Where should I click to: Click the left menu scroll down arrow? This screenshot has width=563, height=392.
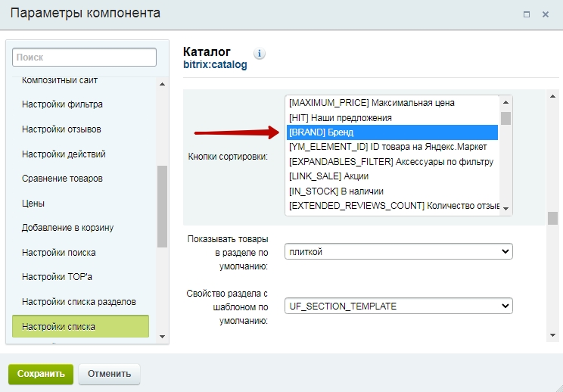click(162, 336)
